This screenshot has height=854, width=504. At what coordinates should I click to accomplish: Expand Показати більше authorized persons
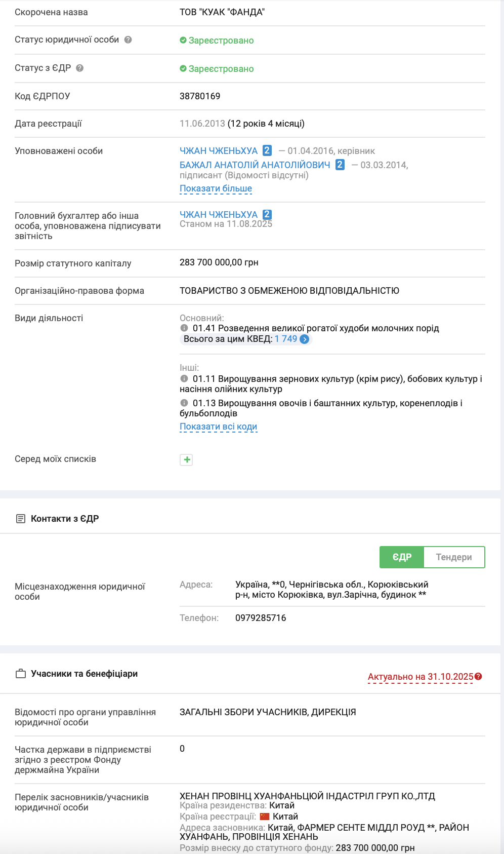216,188
